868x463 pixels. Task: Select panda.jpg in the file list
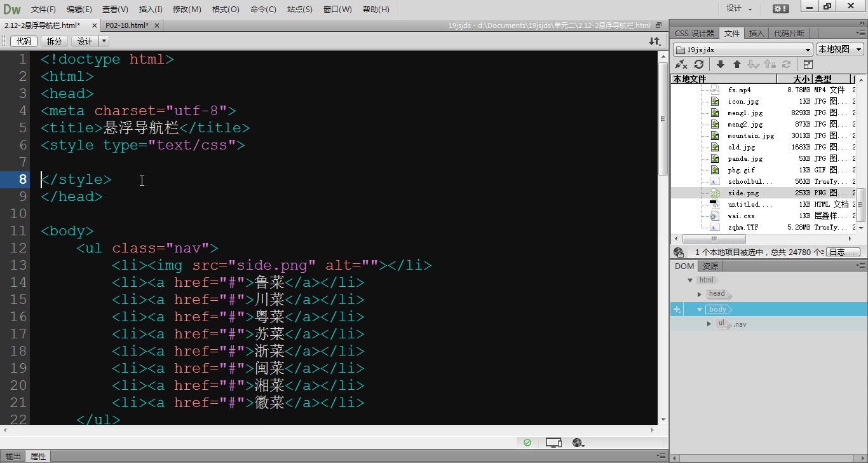[745, 158]
